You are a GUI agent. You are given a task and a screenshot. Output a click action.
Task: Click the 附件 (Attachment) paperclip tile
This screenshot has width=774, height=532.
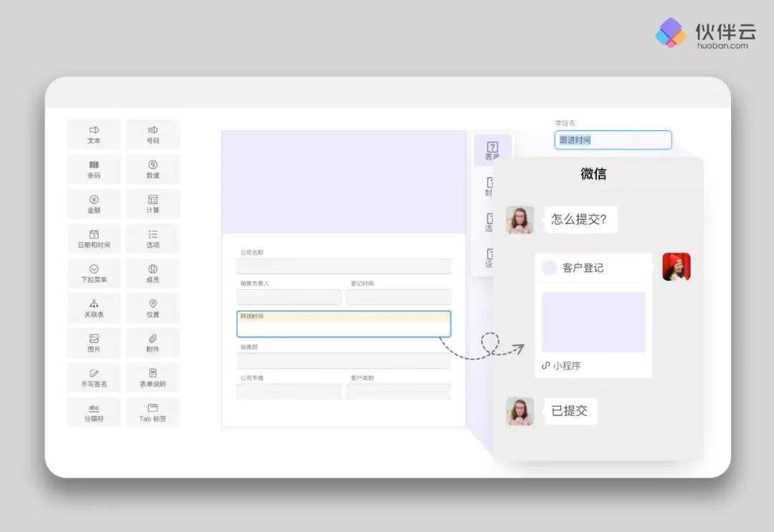click(153, 342)
